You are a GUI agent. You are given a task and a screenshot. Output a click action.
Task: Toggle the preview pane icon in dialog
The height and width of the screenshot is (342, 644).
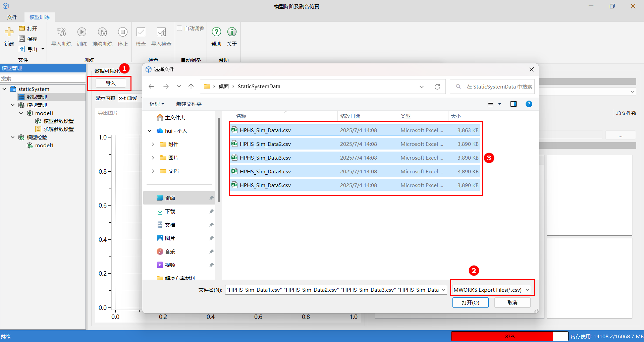pos(513,104)
